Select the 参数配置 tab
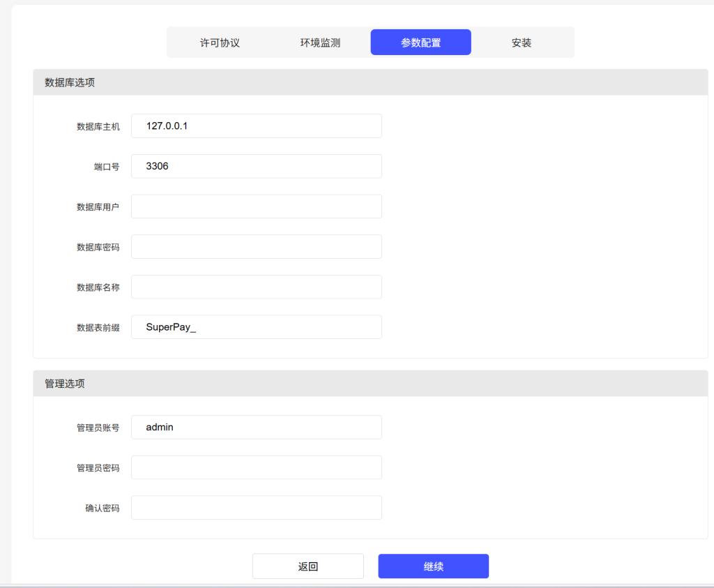The height and width of the screenshot is (588, 714). pyautogui.click(x=420, y=43)
